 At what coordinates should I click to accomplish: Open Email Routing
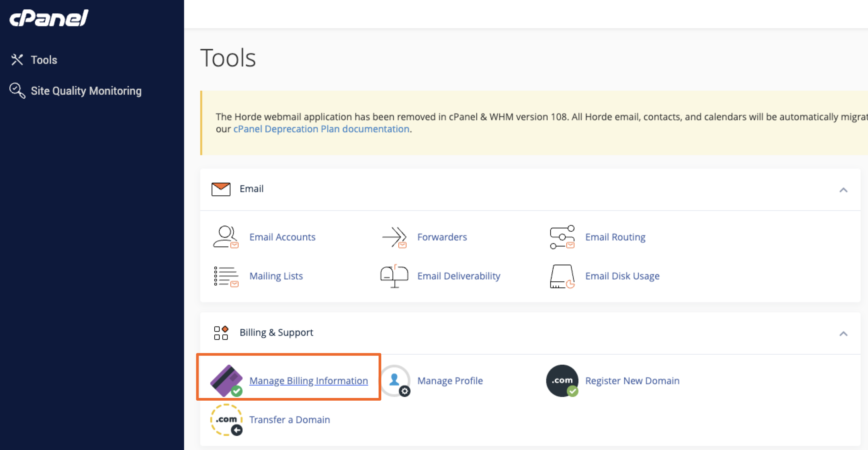(615, 237)
